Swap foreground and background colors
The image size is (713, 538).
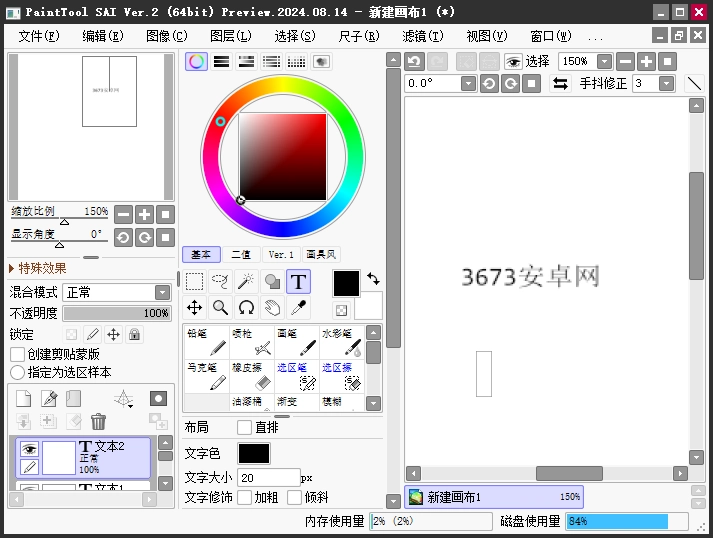point(373,278)
